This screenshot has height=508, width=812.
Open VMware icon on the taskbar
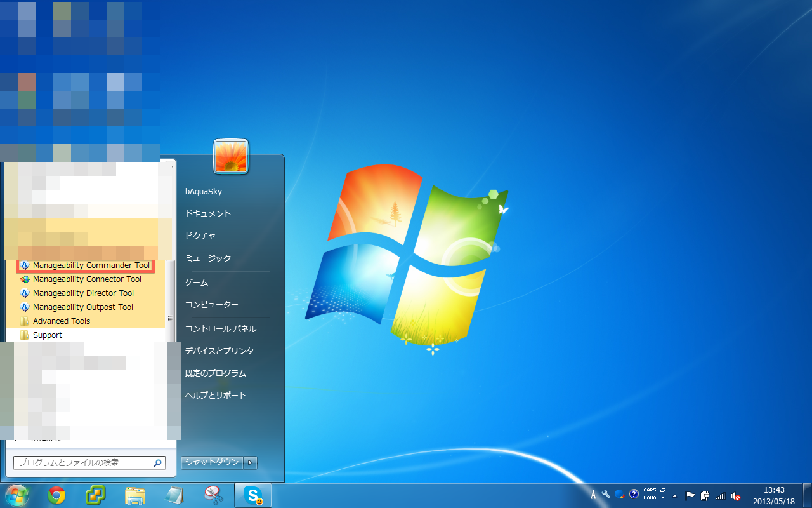click(x=95, y=495)
